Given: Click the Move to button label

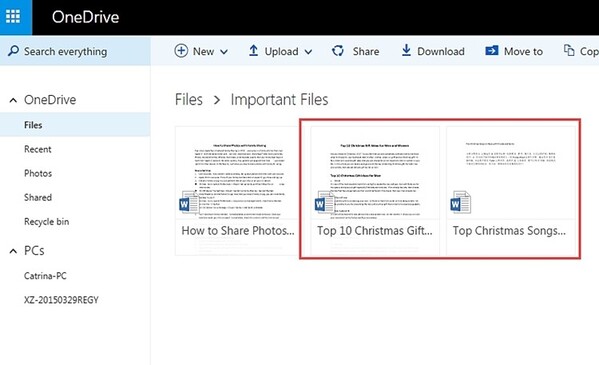Looking at the screenshot, I should (523, 51).
